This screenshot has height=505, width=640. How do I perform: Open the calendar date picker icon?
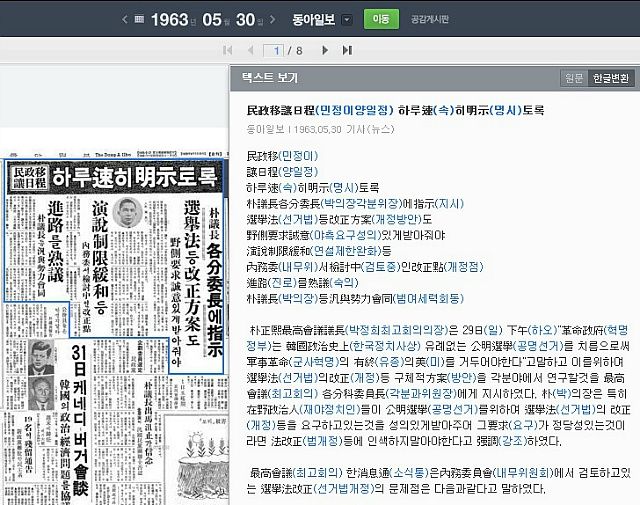click(x=139, y=19)
